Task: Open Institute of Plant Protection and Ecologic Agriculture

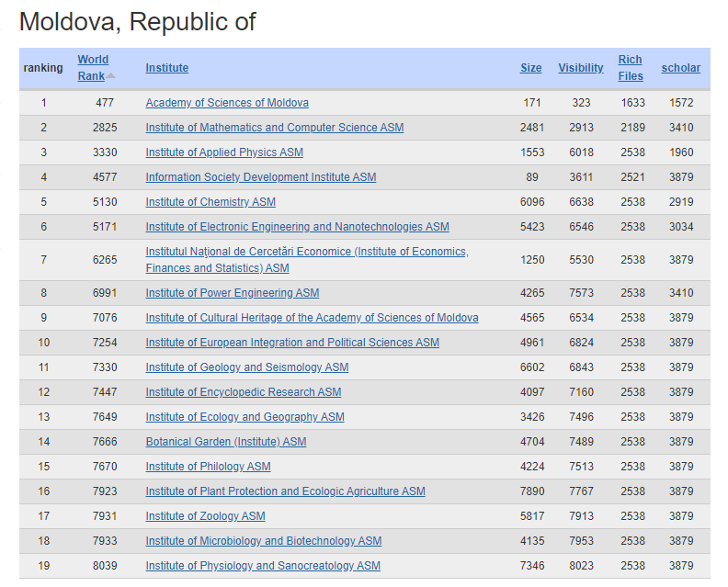Action: [x=286, y=491]
